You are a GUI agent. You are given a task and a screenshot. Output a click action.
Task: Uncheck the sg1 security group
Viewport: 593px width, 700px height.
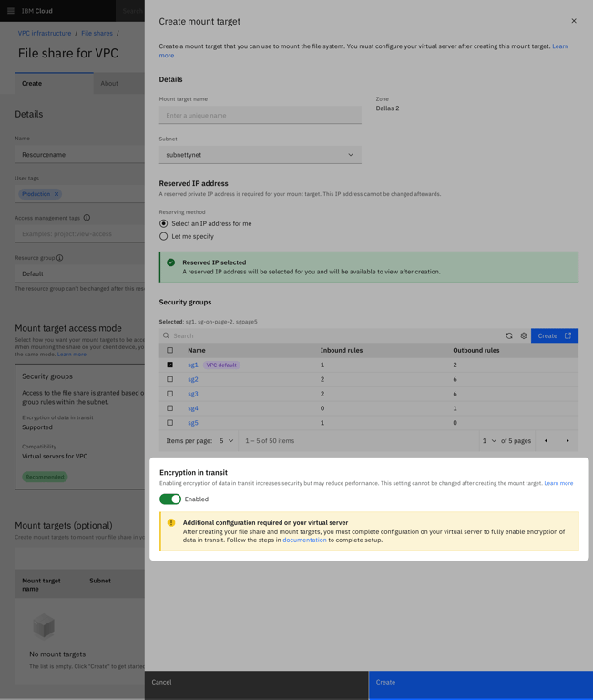pyautogui.click(x=170, y=365)
